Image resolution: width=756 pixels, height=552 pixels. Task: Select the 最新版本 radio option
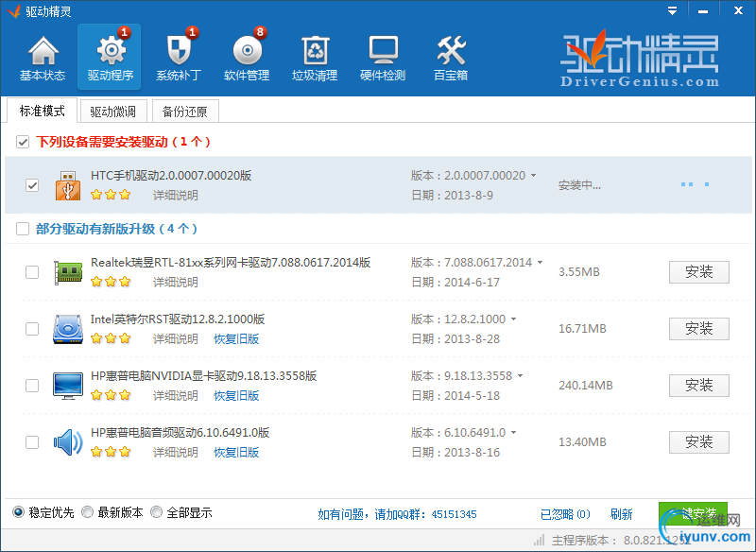(x=87, y=512)
